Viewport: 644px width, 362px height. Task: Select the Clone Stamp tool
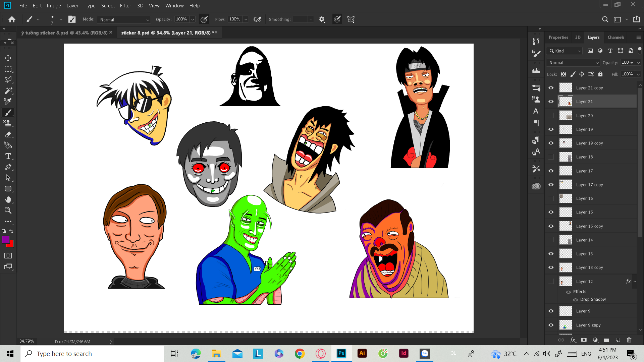click(x=8, y=123)
